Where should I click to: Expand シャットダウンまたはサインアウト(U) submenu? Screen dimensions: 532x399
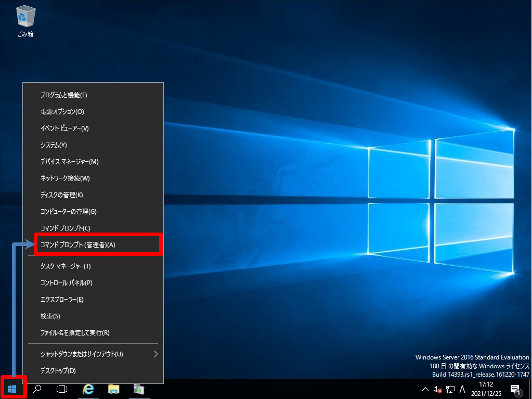pyautogui.click(x=93, y=354)
